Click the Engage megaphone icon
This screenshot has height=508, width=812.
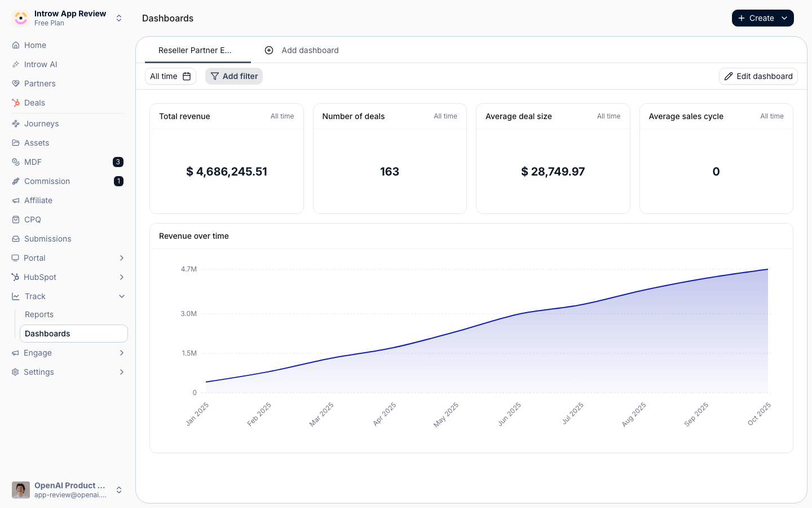15,353
